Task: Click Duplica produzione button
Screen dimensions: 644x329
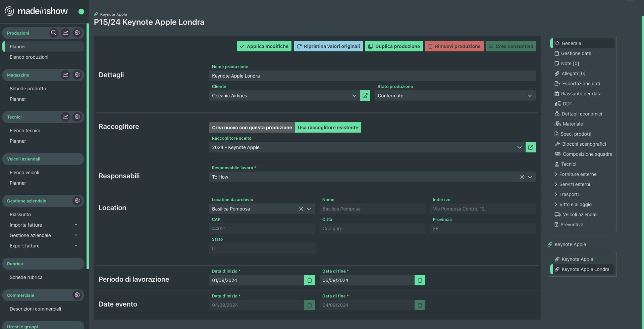Action: point(394,46)
